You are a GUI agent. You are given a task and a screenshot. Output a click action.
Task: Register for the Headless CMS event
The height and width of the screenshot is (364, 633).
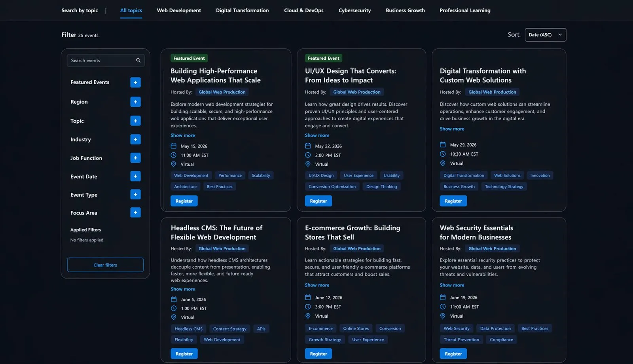pyautogui.click(x=184, y=354)
